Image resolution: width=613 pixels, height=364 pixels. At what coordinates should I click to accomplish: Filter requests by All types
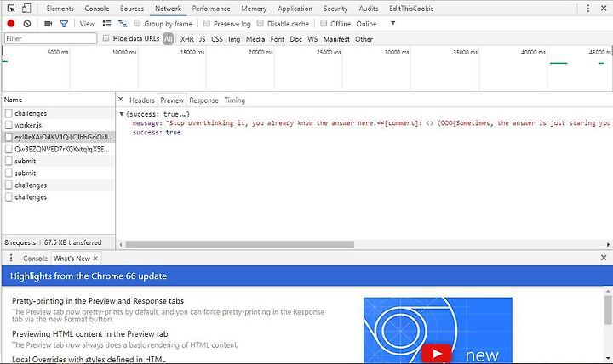[x=168, y=38]
